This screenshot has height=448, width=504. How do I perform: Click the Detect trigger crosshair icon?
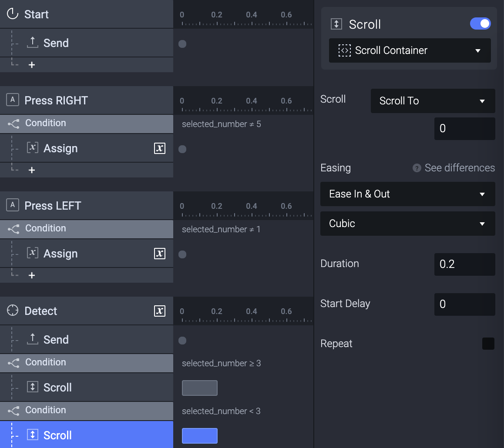13,310
